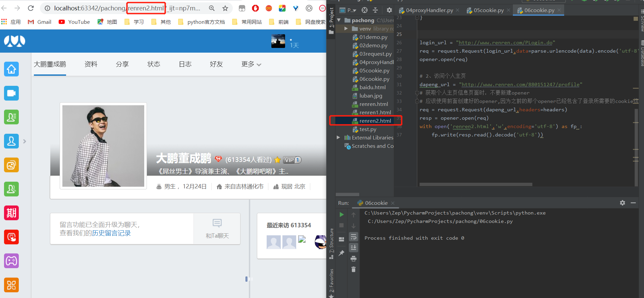
Task: Click the green contacts list sidebar icon
Action: 11,117
